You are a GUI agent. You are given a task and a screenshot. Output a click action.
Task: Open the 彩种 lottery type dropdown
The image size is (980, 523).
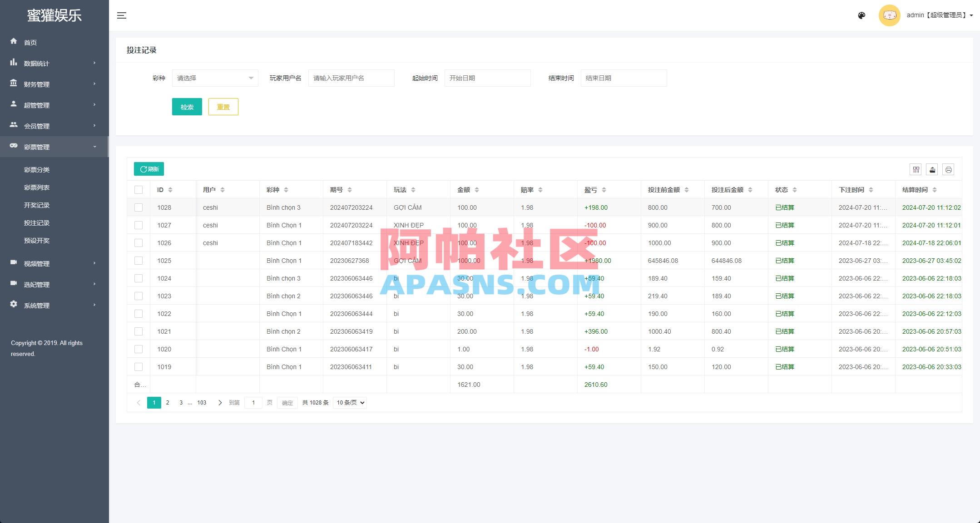[x=215, y=78]
